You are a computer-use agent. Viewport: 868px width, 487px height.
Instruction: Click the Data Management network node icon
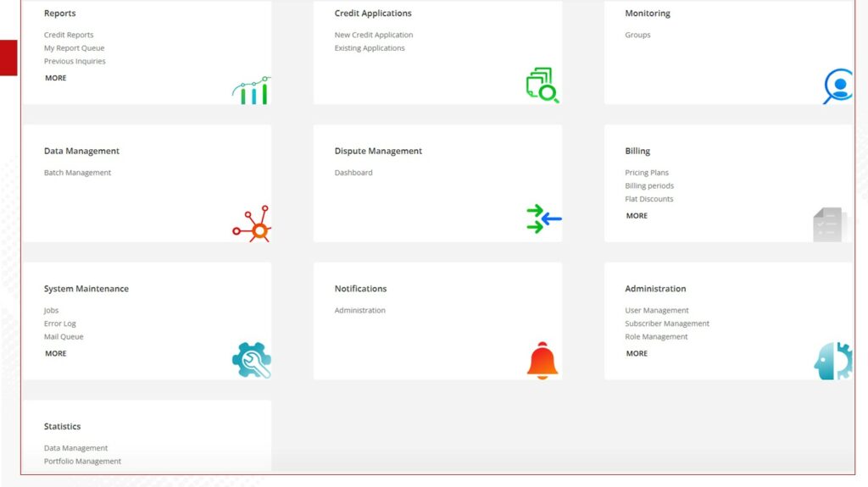[252, 224]
